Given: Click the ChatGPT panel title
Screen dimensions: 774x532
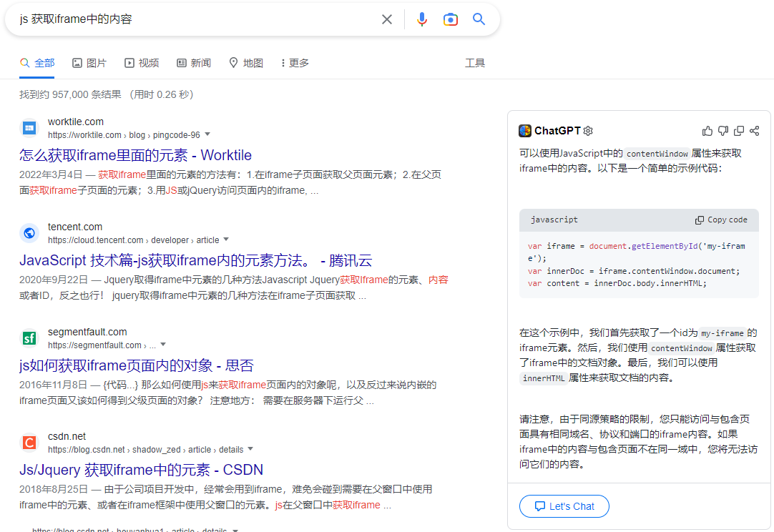Looking at the screenshot, I should coord(557,131).
